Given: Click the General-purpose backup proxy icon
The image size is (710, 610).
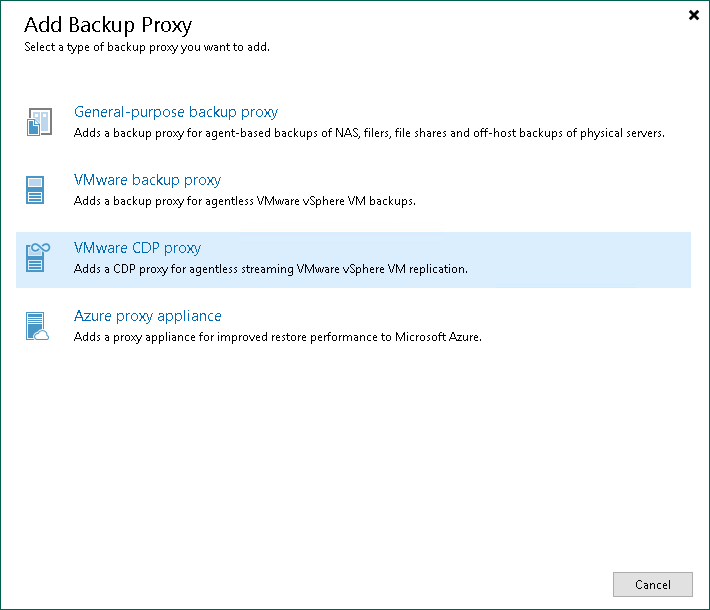Looking at the screenshot, I should pyautogui.click(x=37, y=122).
